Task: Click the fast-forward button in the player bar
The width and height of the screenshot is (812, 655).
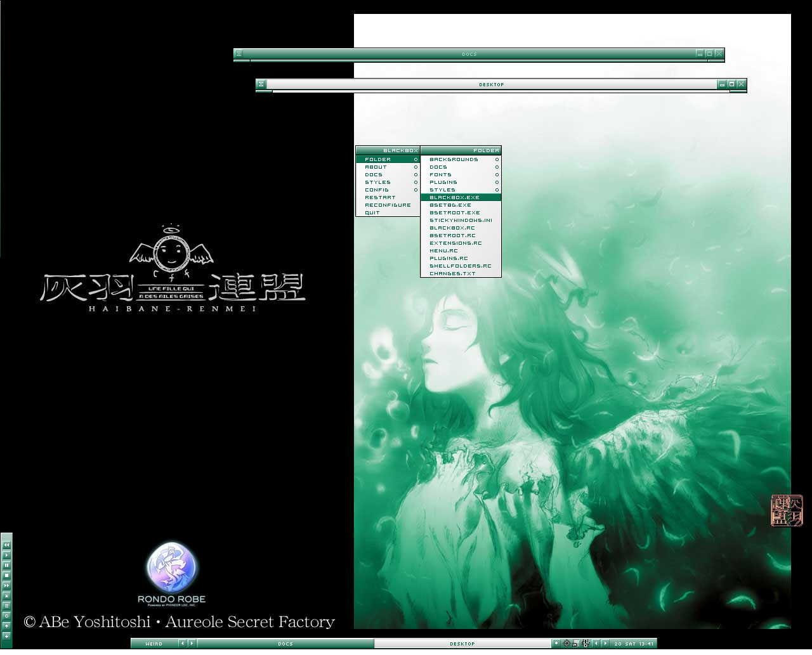Action: [6, 585]
